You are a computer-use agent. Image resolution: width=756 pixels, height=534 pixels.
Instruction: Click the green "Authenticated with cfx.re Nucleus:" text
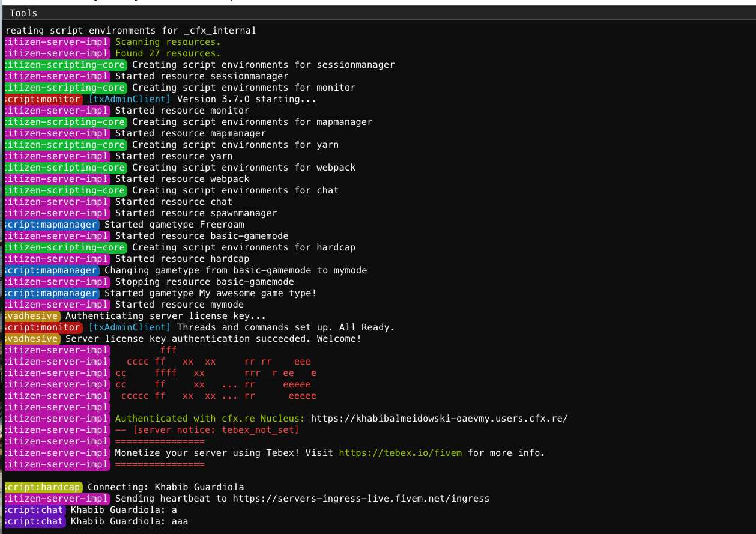210,419
